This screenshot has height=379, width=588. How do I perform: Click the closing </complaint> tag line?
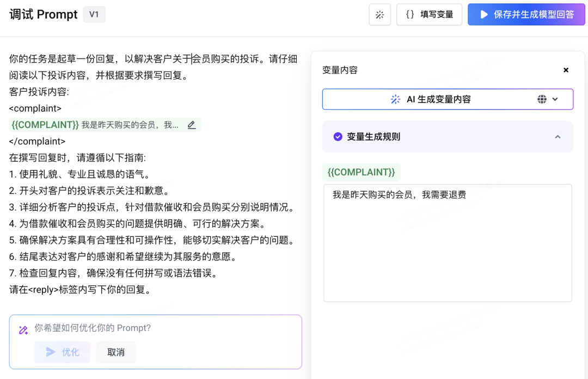click(37, 142)
